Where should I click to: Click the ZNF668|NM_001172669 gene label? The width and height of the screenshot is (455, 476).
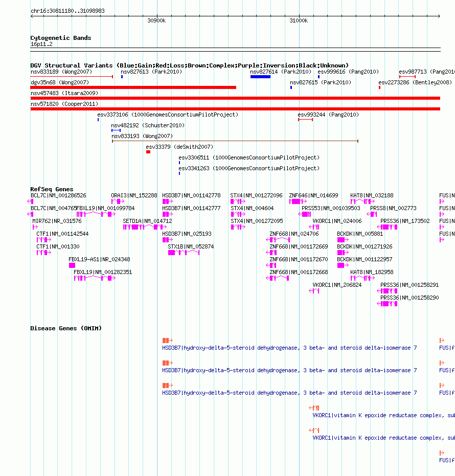tap(299, 246)
